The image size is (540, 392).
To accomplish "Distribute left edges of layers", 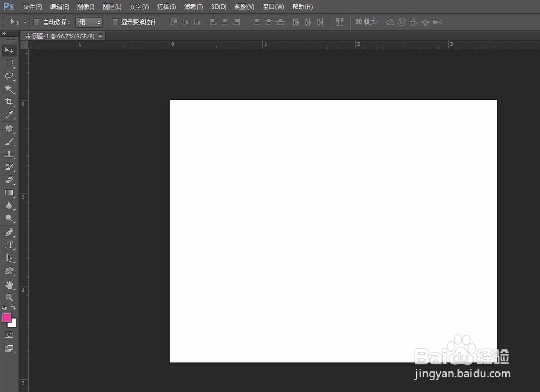I will (x=296, y=22).
